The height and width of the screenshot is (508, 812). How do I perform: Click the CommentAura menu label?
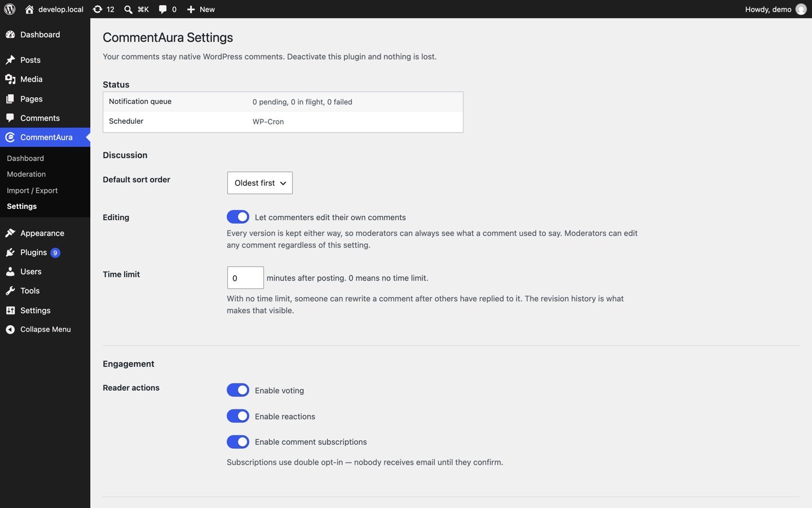tap(46, 137)
